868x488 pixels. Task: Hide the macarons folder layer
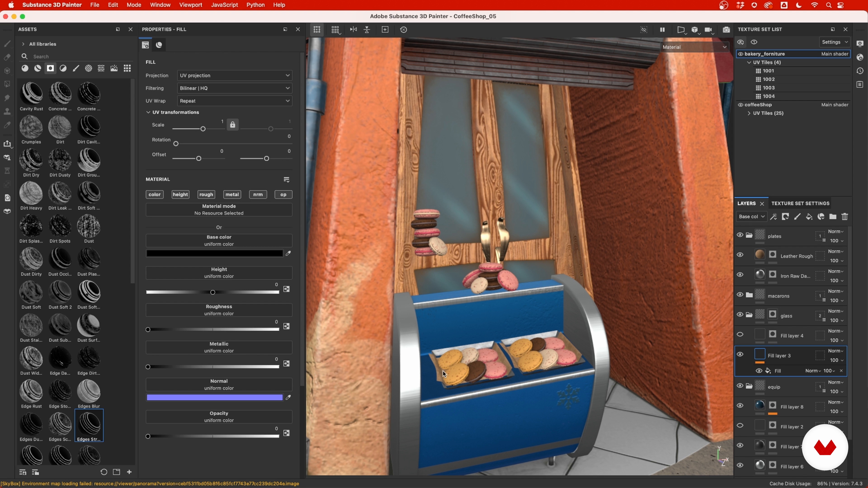pyautogui.click(x=740, y=295)
